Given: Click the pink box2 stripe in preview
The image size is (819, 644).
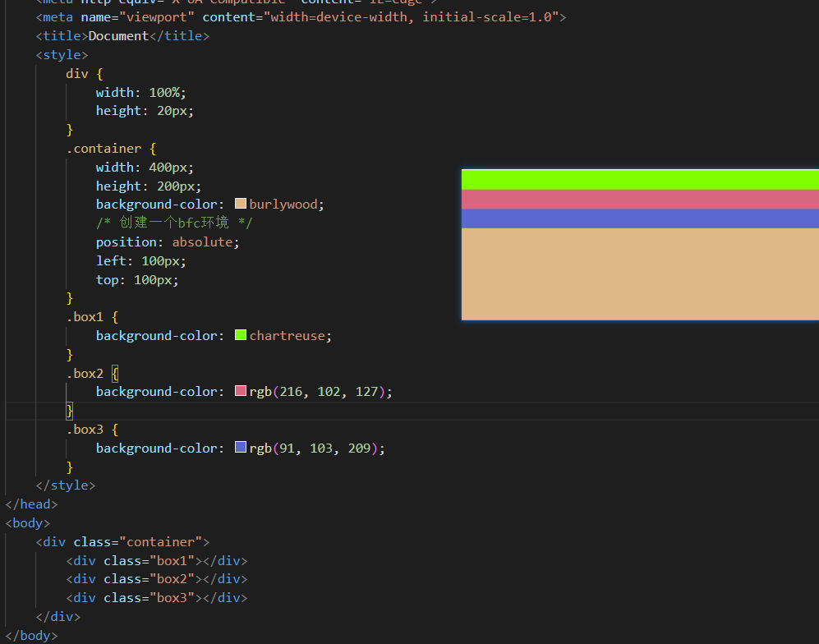Looking at the screenshot, I should click(x=640, y=199).
